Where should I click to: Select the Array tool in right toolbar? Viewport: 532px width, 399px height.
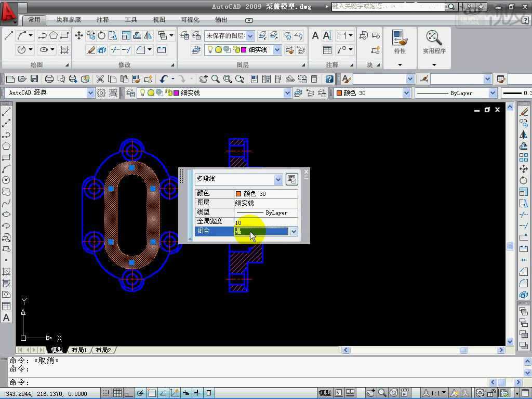click(x=524, y=157)
